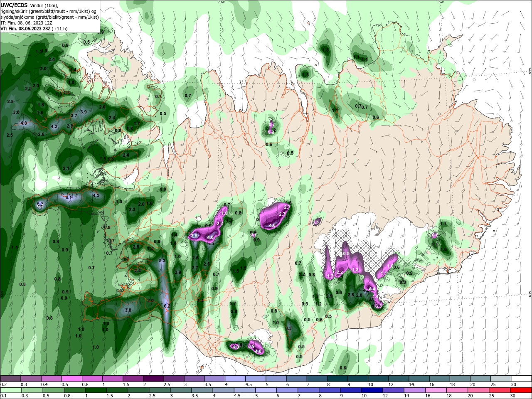Click lower legend swatch between 4 and 4.5

pyautogui.click(x=223, y=390)
